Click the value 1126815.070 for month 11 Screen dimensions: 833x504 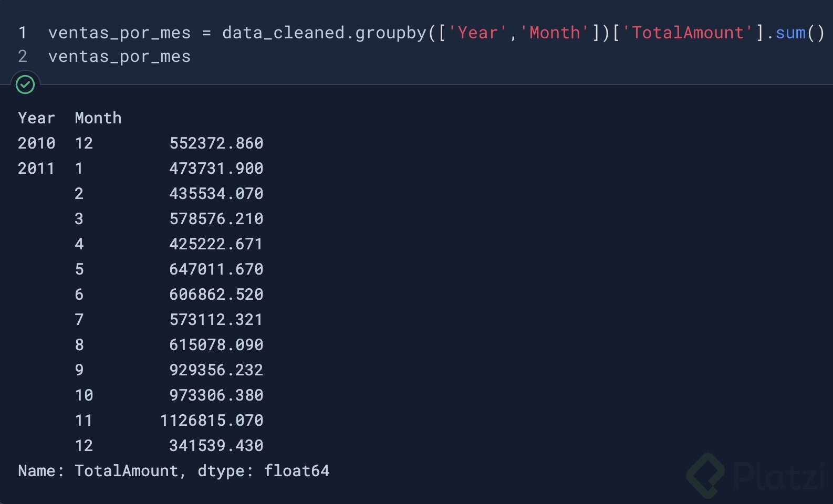(x=212, y=421)
